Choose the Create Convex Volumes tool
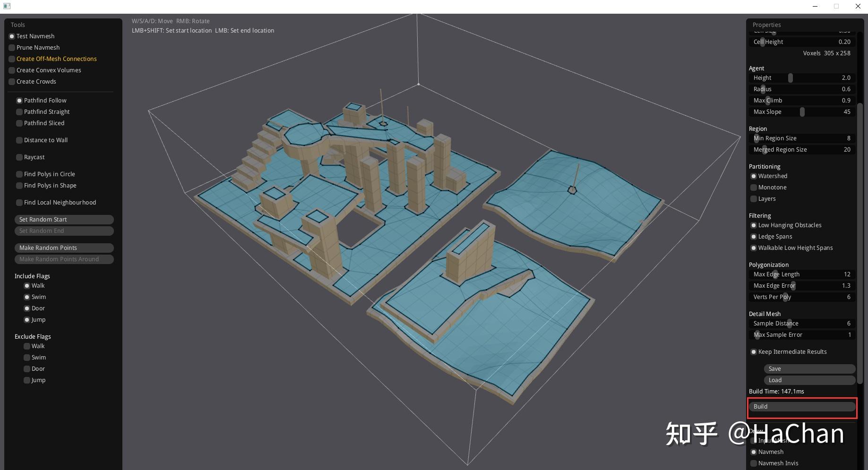The image size is (868, 470). [45, 70]
